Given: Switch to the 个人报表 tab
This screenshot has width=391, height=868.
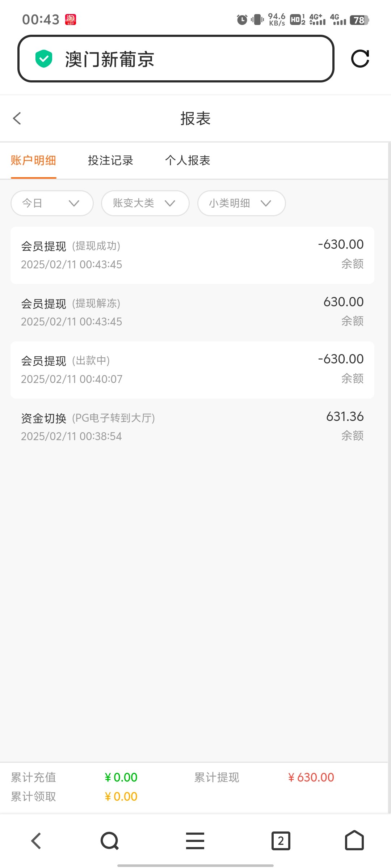Looking at the screenshot, I should [x=188, y=161].
